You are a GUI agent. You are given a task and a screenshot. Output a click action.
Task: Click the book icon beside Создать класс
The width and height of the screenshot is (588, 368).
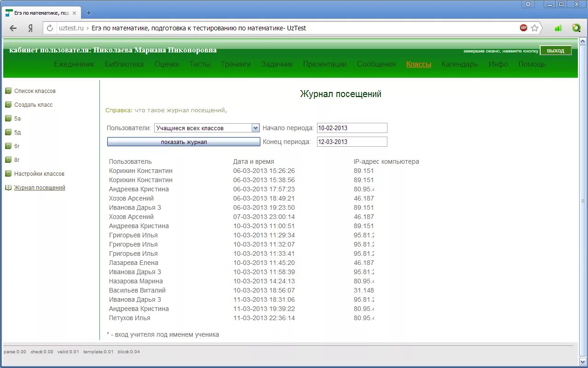tap(8, 105)
